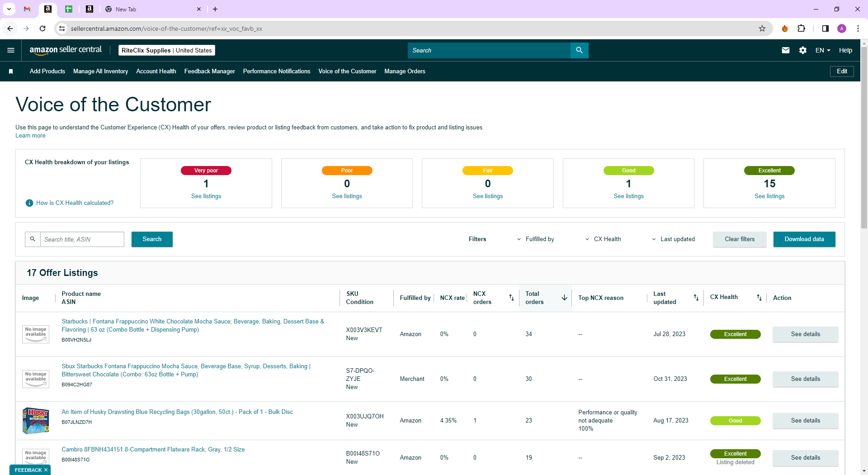See listings under Excellent
This screenshot has width=868, height=475.
pos(769,196)
